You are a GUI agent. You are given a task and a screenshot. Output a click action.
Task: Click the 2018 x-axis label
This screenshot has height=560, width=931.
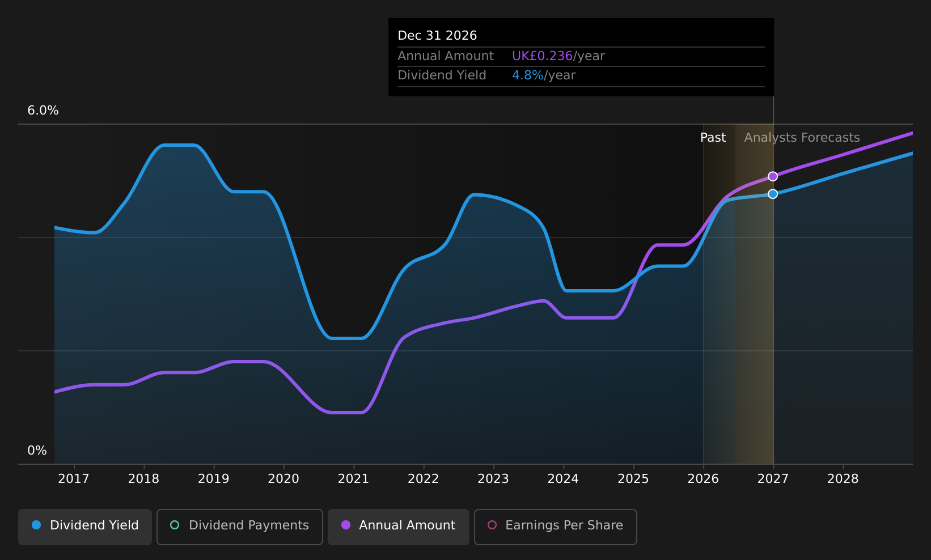point(143,479)
